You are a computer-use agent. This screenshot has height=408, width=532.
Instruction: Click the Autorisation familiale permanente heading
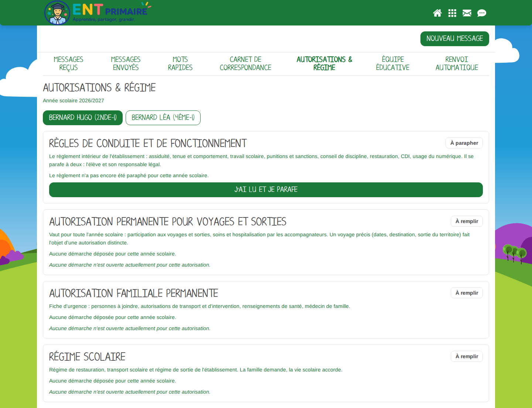[x=134, y=293]
